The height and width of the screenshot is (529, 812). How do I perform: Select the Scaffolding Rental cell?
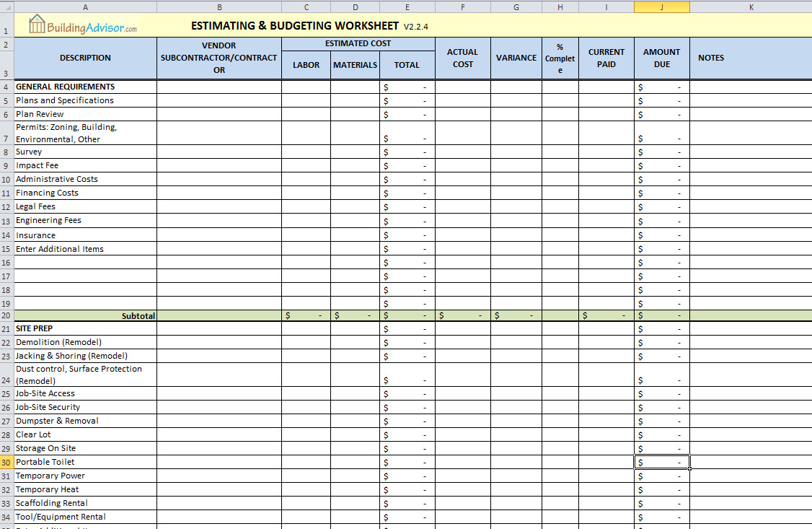click(x=85, y=503)
